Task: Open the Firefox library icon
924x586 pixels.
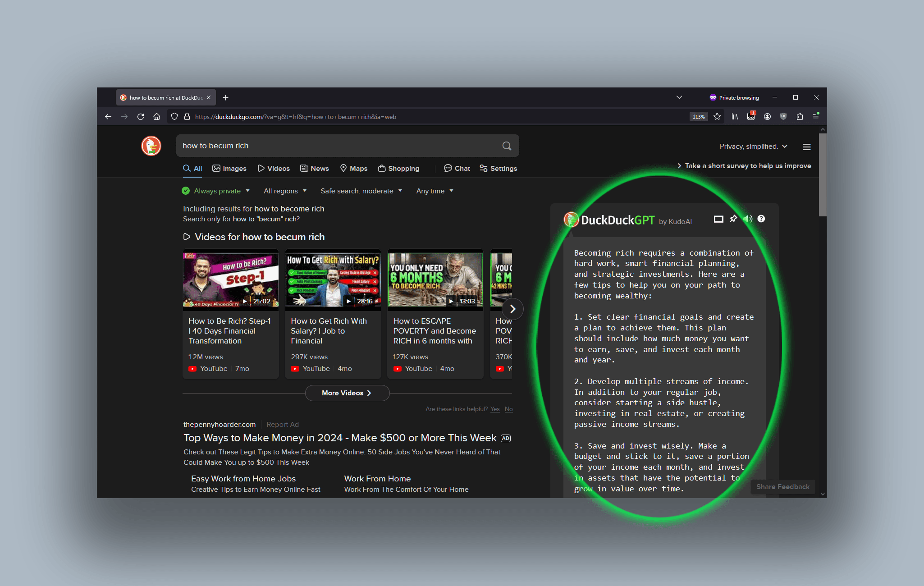Action: [735, 116]
